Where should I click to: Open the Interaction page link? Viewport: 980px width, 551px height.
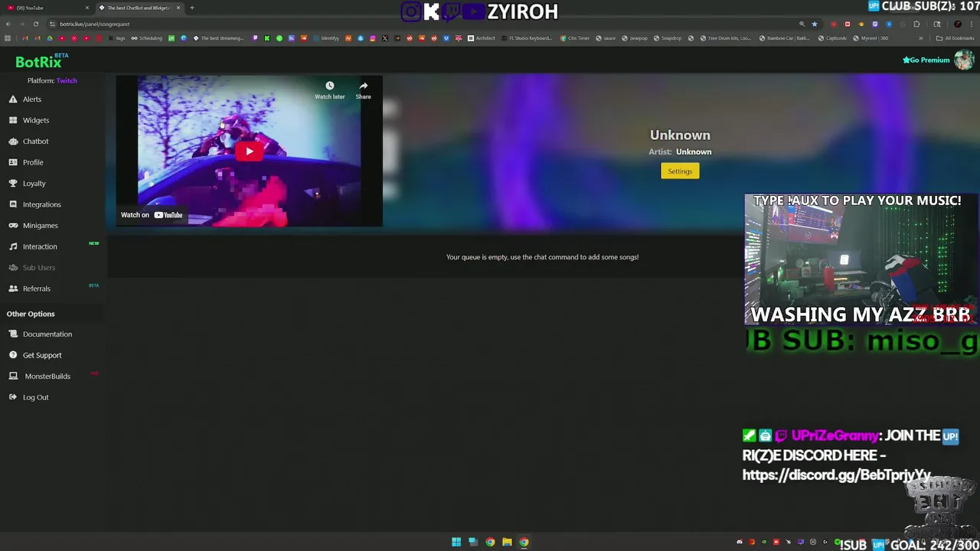tap(40, 246)
